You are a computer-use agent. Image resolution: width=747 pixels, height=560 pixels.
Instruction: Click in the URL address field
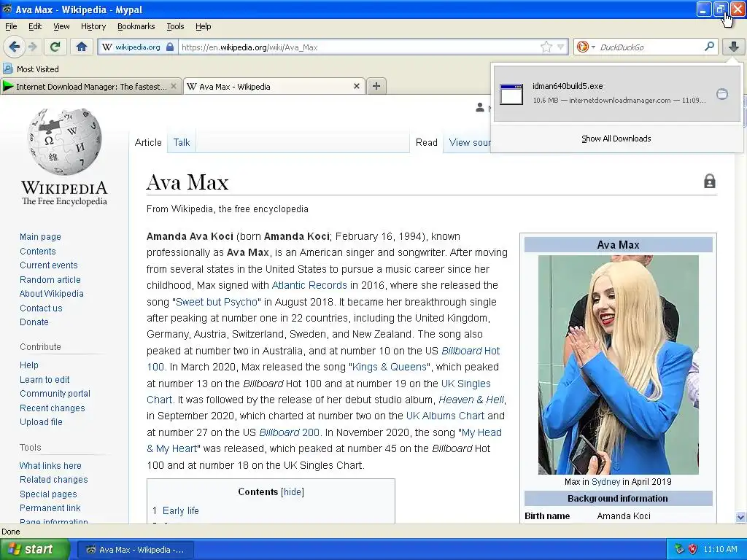[360, 47]
